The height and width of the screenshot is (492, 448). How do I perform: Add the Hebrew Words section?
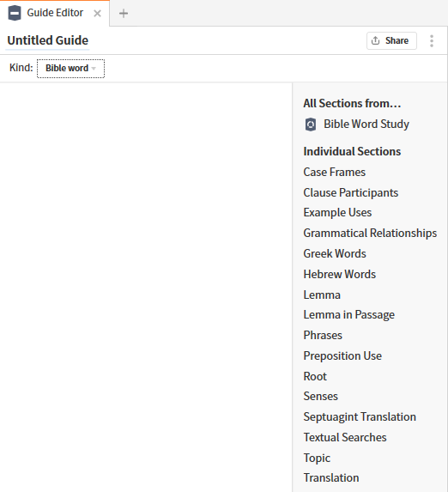[x=340, y=274]
